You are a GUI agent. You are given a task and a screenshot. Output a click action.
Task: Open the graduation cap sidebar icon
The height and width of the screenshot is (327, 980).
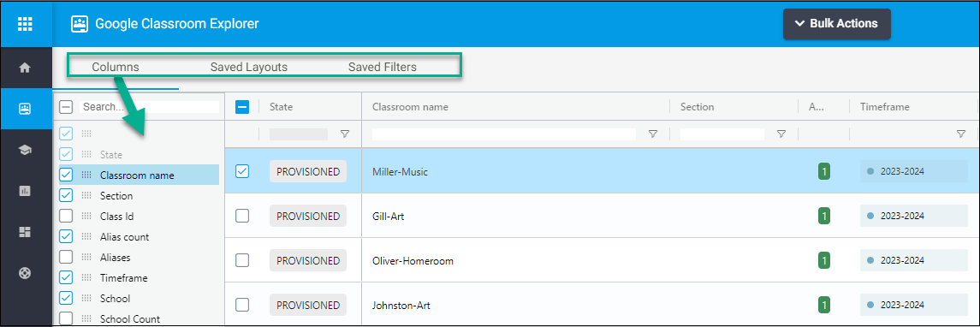[25, 150]
